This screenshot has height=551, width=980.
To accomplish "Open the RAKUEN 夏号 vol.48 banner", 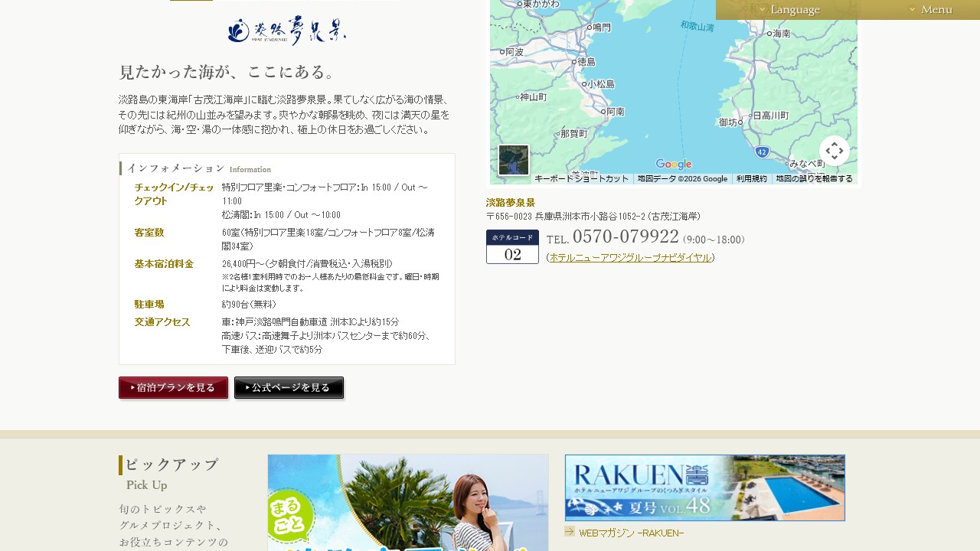I will (705, 487).
